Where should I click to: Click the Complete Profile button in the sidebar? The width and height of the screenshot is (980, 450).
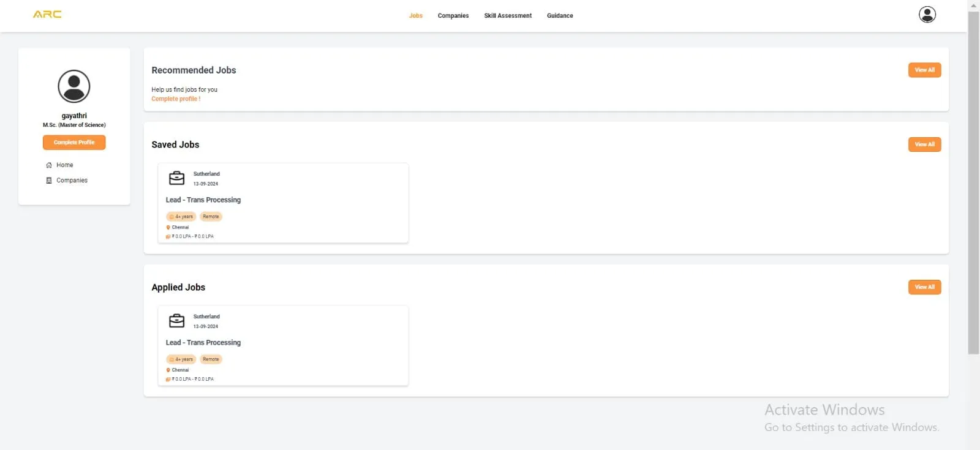[74, 143]
